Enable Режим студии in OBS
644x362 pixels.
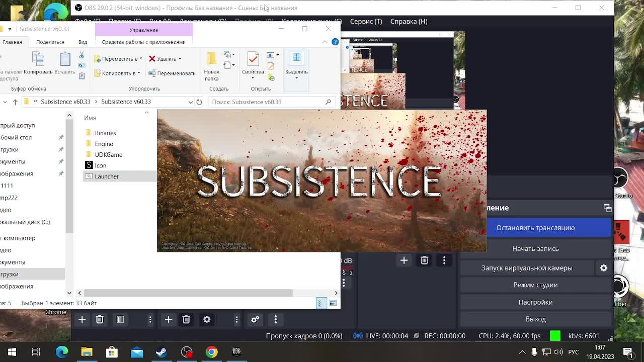pyautogui.click(x=535, y=285)
